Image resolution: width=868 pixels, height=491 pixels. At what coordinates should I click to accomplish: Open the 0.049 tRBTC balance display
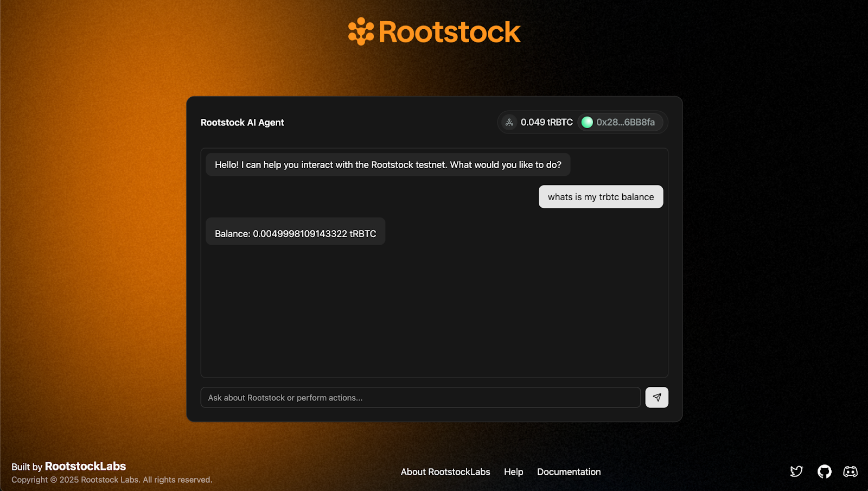click(546, 123)
